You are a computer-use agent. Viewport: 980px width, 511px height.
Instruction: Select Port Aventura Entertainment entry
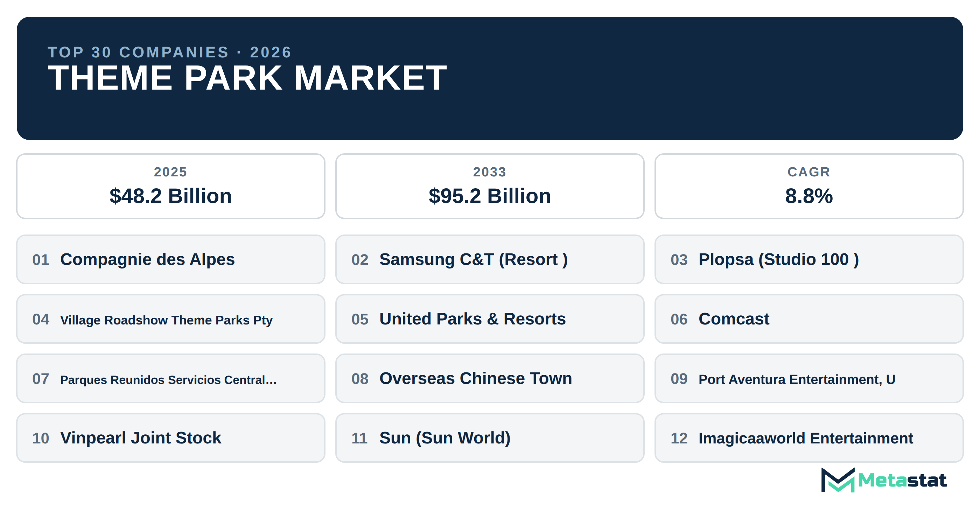click(809, 379)
